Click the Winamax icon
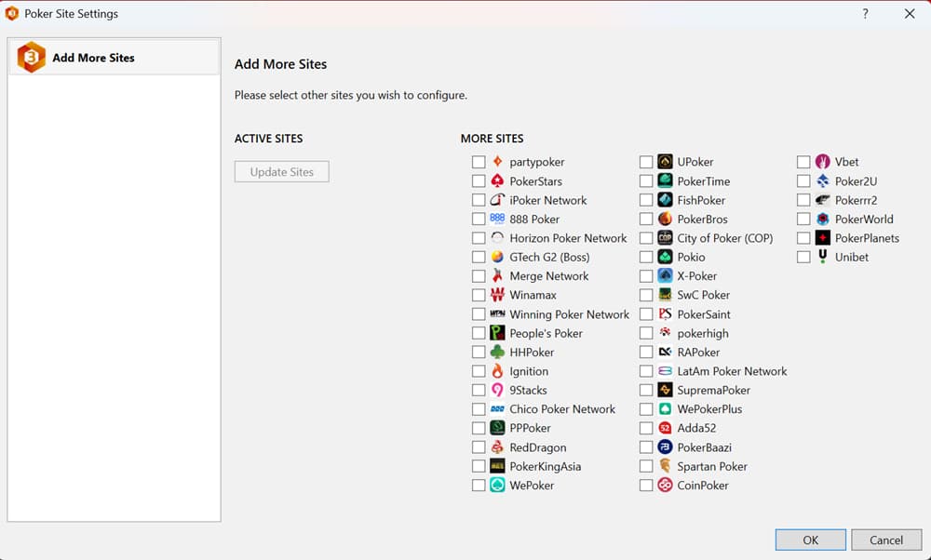Viewport: 931px width, 560px height. pyautogui.click(x=496, y=295)
